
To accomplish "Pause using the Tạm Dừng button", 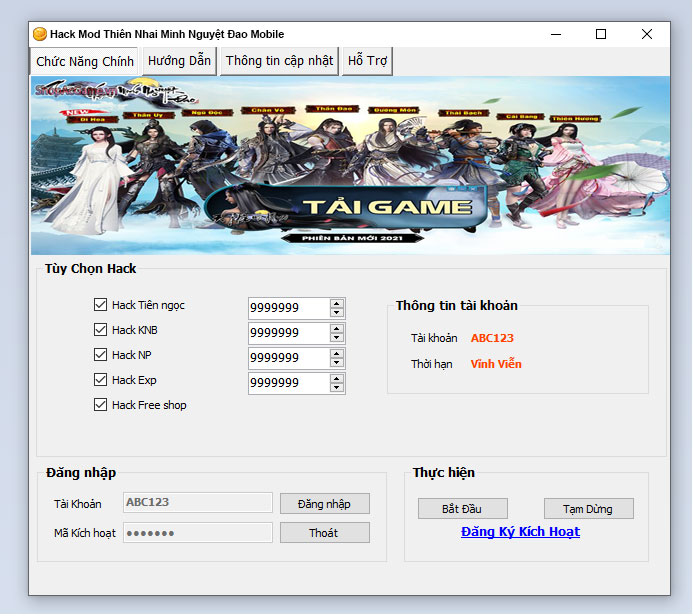I will point(588,509).
